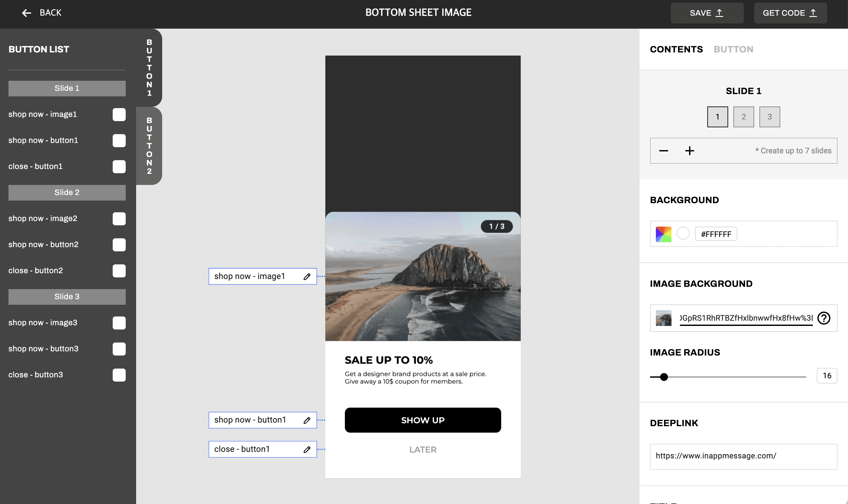848x504 pixels.
Task: Enable the checkbox for close - button2
Action: click(119, 271)
